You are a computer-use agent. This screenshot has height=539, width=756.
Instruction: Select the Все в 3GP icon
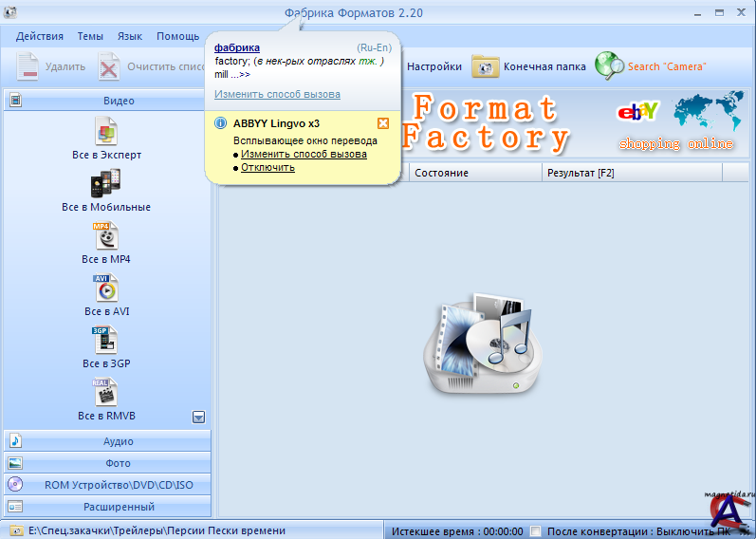click(106, 340)
